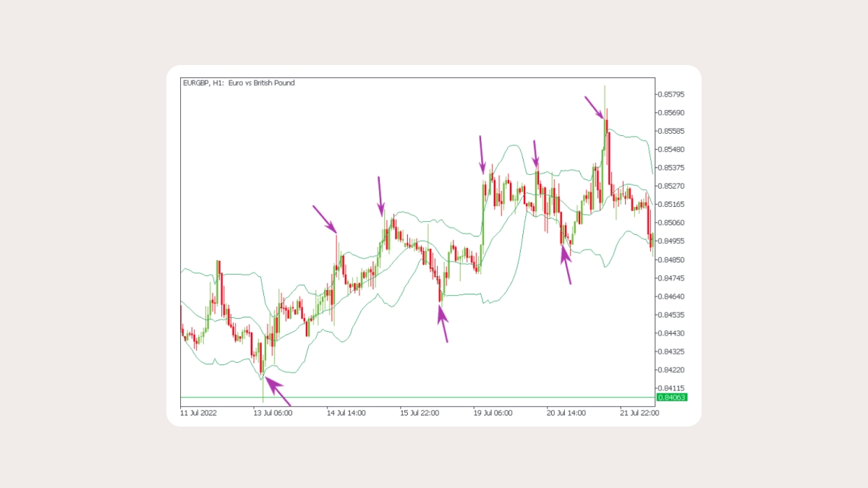Click the 0.84955 price axis label

pos(671,241)
